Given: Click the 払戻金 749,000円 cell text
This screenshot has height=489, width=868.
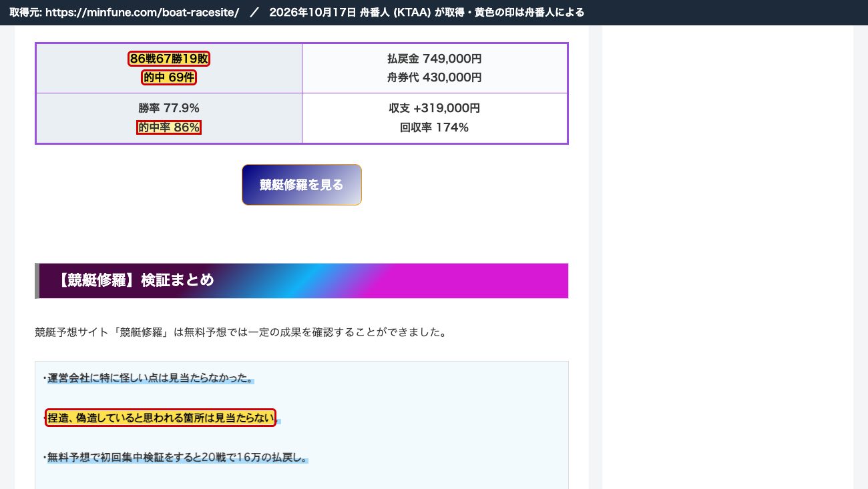Looking at the screenshot, I should click(435, 59).
